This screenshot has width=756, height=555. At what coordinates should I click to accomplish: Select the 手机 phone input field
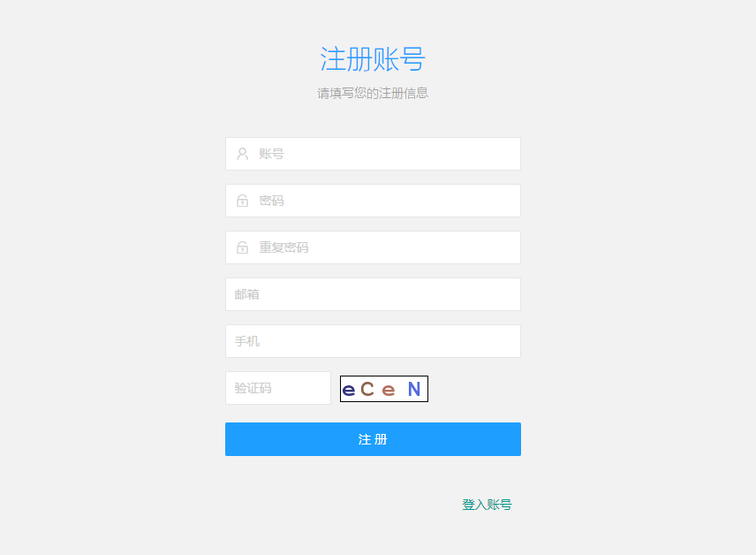[374, 341]
